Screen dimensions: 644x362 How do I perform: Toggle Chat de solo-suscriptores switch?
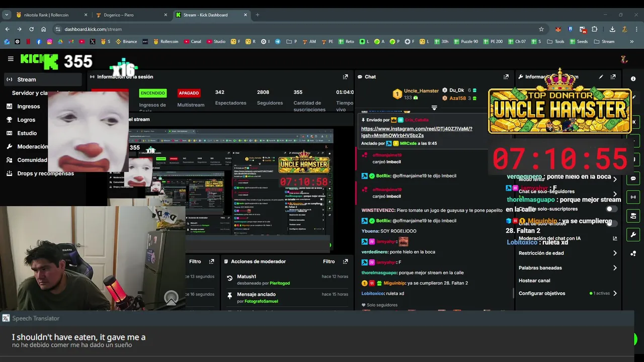(611, 209)
